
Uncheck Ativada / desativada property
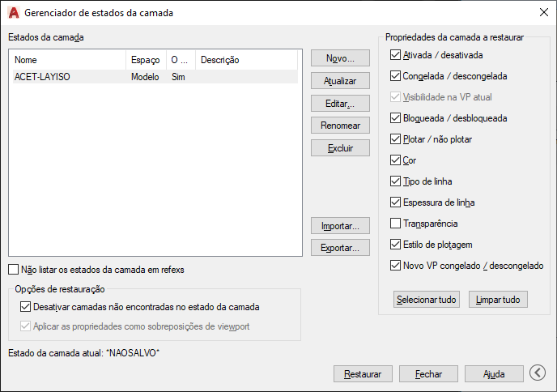coord(395,55)
